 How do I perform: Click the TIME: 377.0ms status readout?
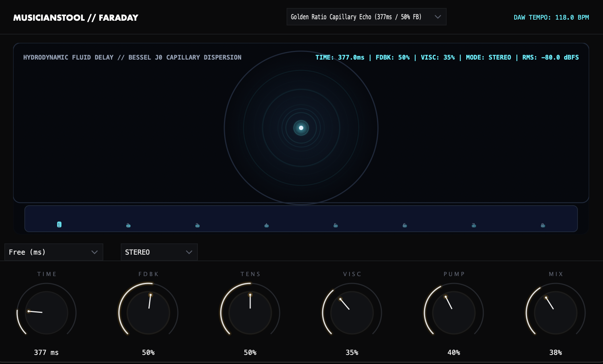click(x=340, y=57)
